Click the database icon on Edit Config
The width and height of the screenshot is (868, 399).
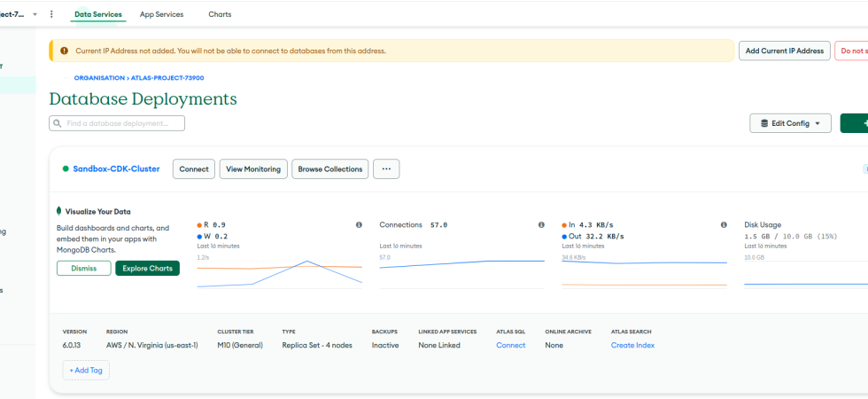[764, 123]
